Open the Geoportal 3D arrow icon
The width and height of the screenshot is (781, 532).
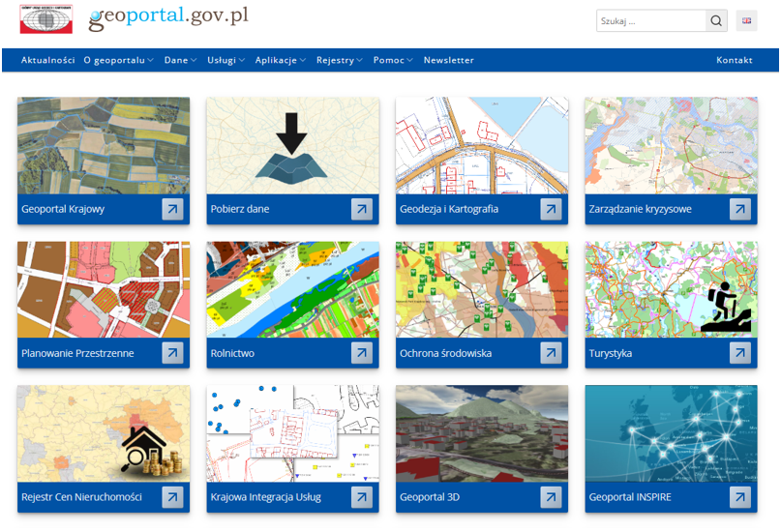point(551,497)
